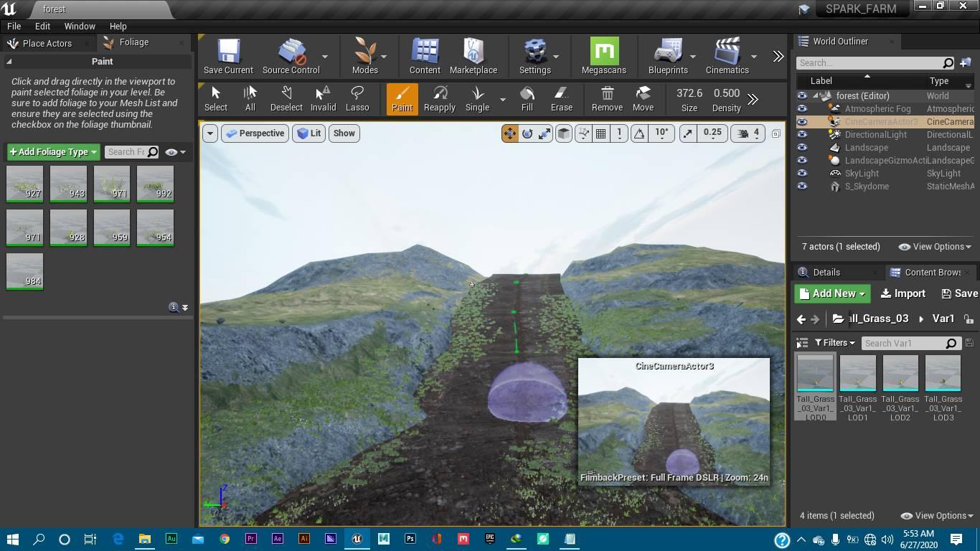This screenshot has width=980, height=551.
Task: Maximize the viewport with corner icon
Action: point(776,133)
